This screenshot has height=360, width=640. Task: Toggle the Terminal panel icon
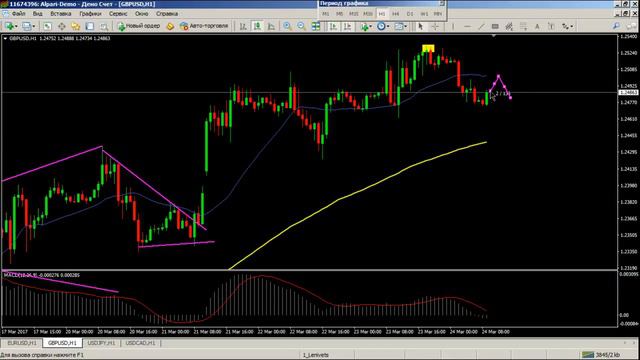click(x=90, y=26)
